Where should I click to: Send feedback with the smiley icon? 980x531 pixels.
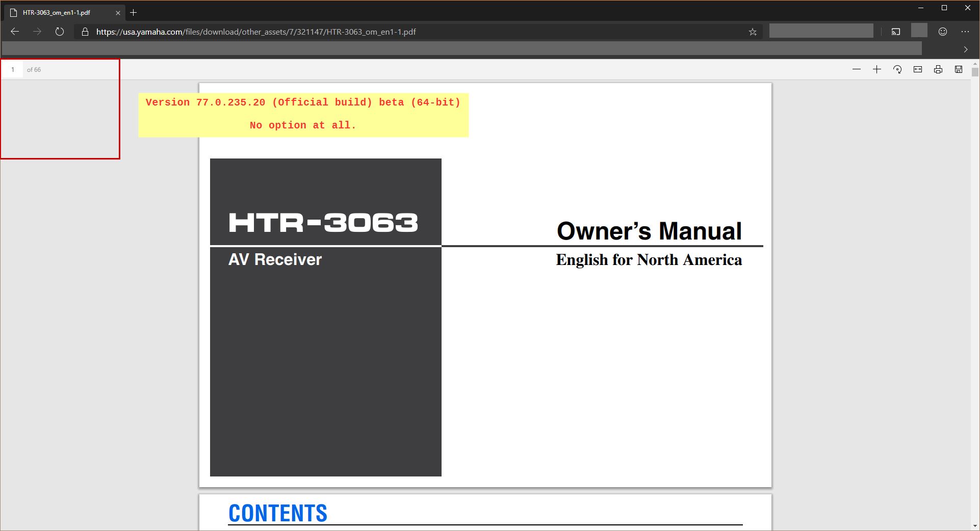point(942,31)
